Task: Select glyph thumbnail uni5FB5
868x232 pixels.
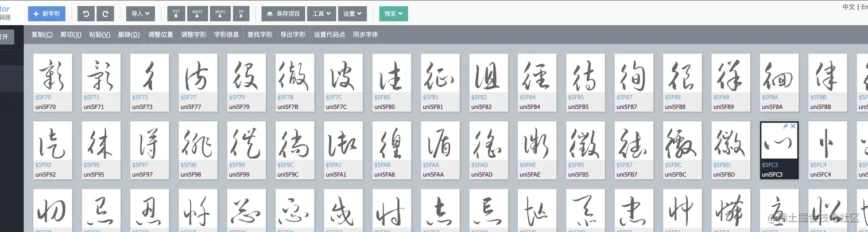Action: pyautogui.click(x=586, y=150)
